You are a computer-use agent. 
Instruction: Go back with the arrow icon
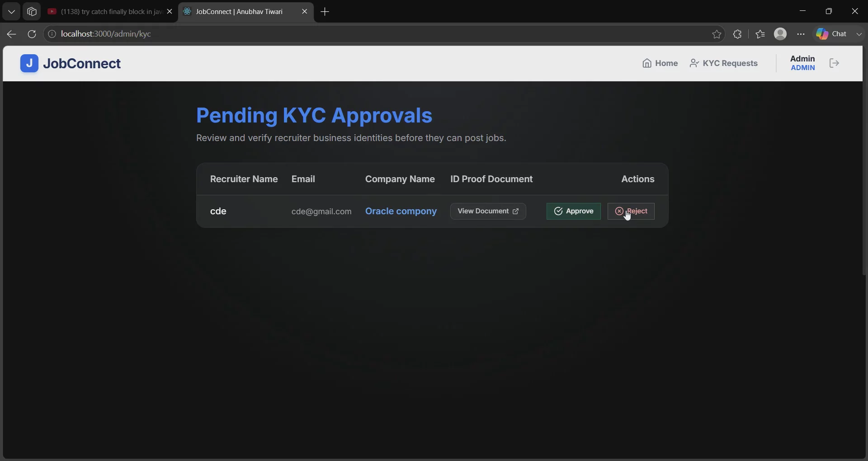[11, 34]
